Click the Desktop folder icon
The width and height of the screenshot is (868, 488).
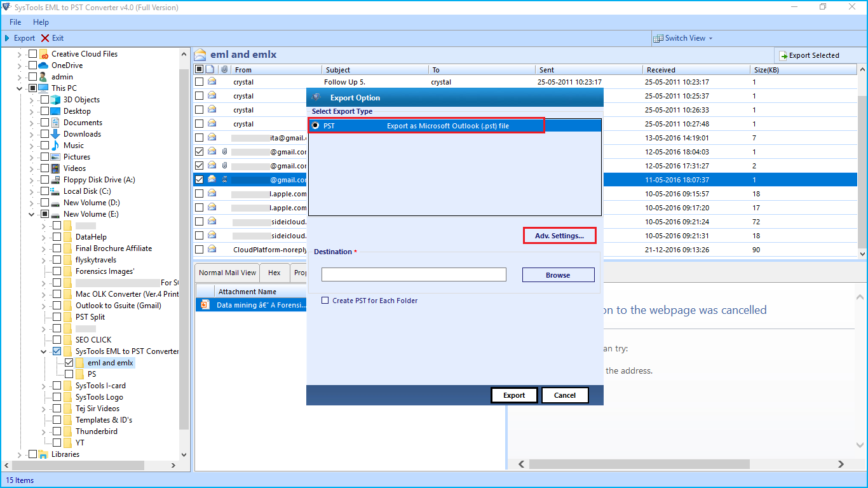click(x=55, y=111)
